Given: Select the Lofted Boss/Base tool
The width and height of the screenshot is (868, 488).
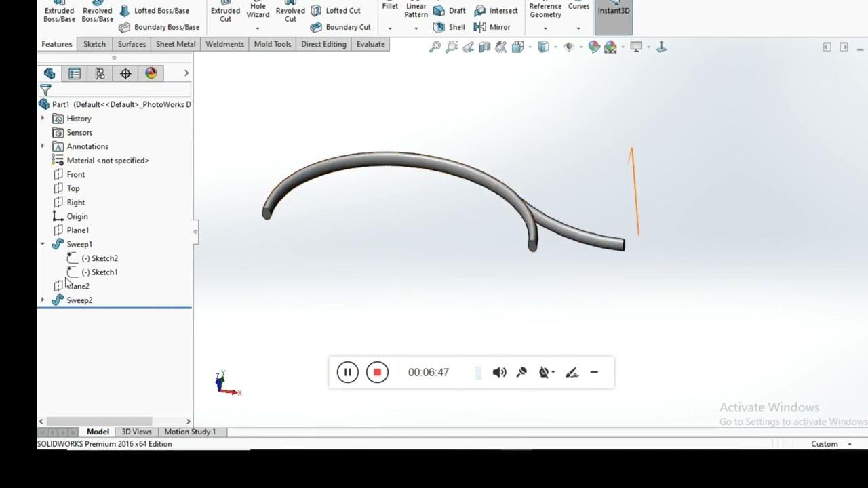Looking at the screenshot, I should [155, 11].
